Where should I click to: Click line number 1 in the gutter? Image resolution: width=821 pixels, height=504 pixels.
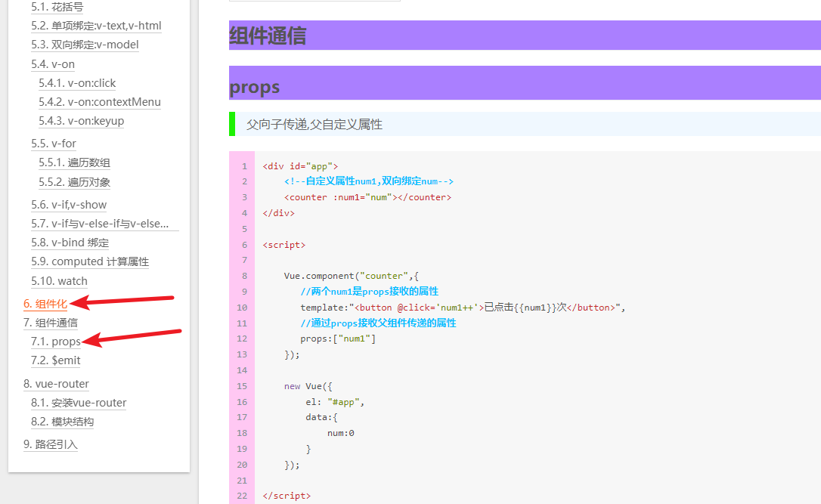[244, 166]
